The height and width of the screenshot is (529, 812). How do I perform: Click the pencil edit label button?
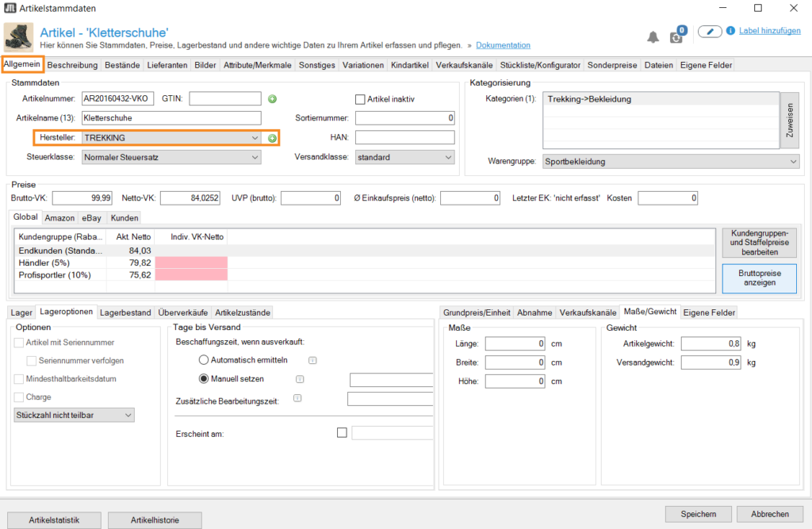coord(710,32)
